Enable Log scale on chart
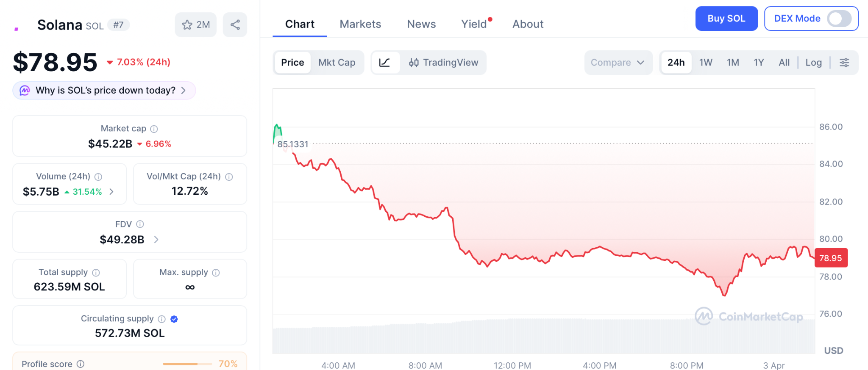This screenshot has height=370, width=868. pos(813,63)
